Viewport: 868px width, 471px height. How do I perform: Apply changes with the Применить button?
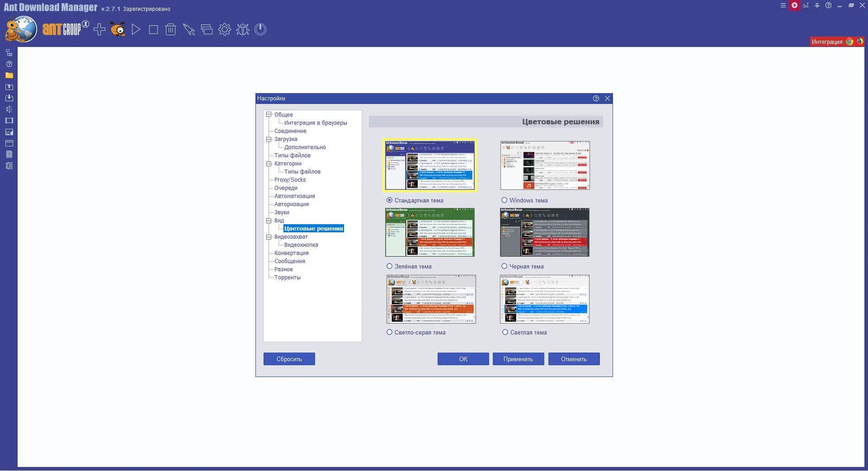click(518, 359)
